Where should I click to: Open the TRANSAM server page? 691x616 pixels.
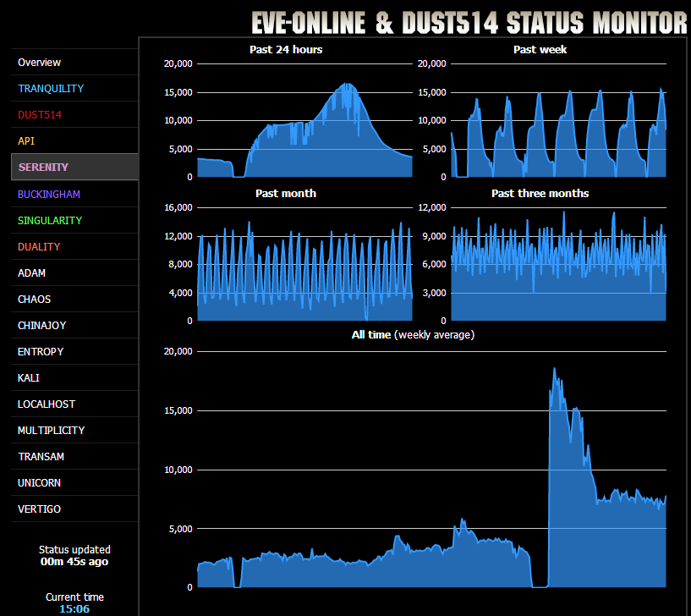pyautogui.click(x=74, y=456)
